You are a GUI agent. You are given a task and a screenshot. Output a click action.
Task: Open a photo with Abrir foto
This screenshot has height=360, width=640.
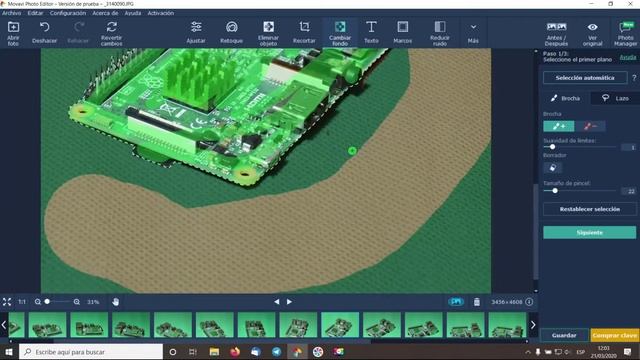click(x=13, y=33)
